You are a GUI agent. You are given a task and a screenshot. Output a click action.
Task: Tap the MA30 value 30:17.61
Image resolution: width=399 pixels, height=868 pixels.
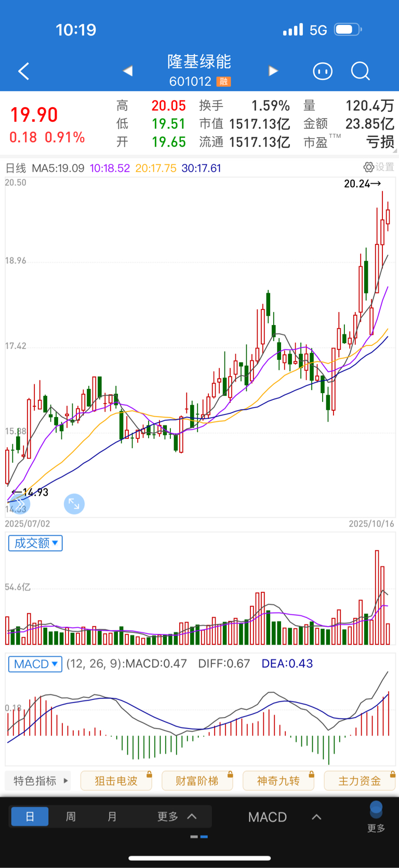pos(201,168)
